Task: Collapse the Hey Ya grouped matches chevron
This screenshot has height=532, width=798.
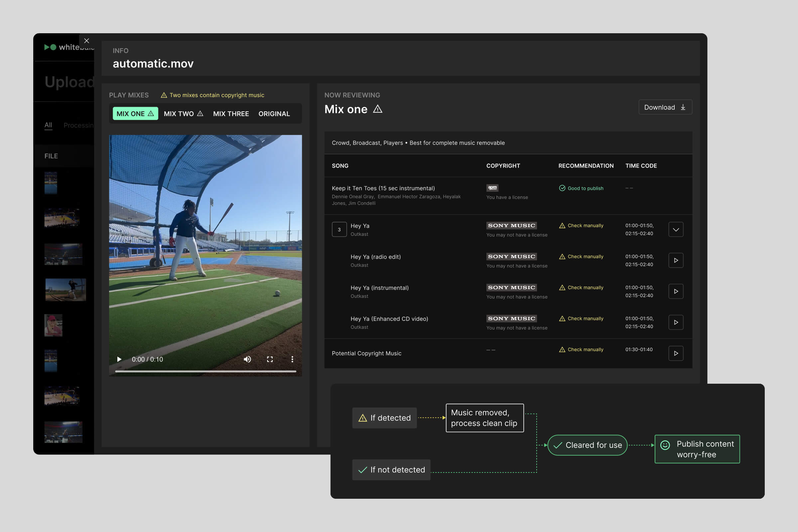Action: coord(676,229)
